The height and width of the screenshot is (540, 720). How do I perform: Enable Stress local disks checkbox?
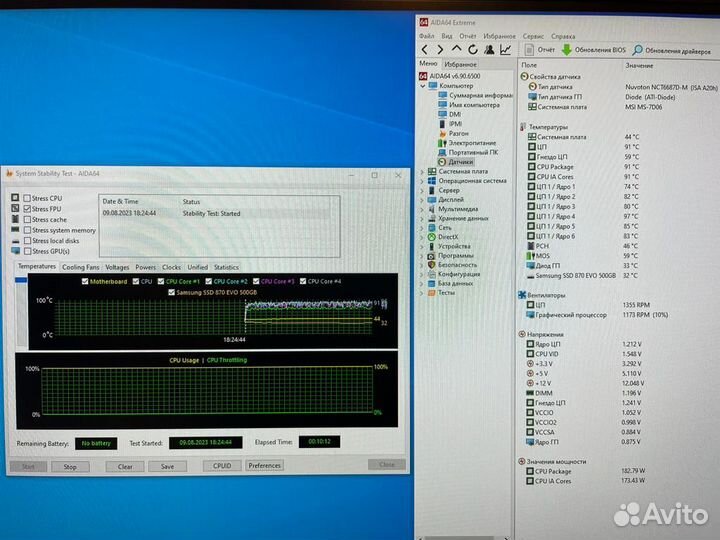point(27,241)
